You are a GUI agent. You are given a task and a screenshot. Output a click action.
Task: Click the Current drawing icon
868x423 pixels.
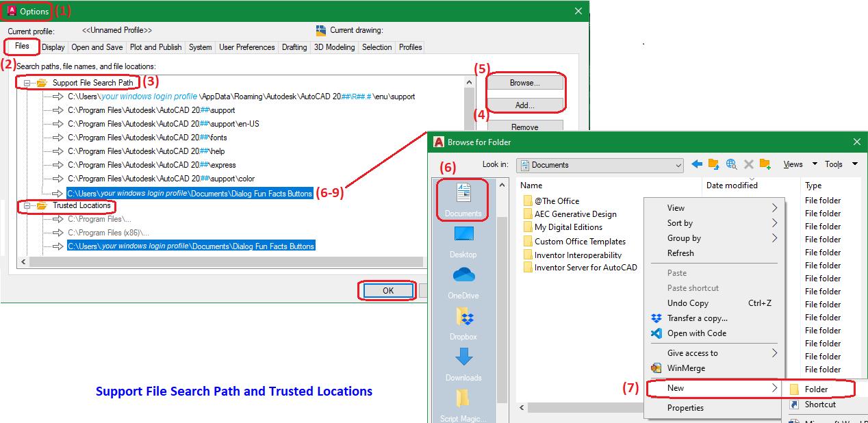coord(321,30)
